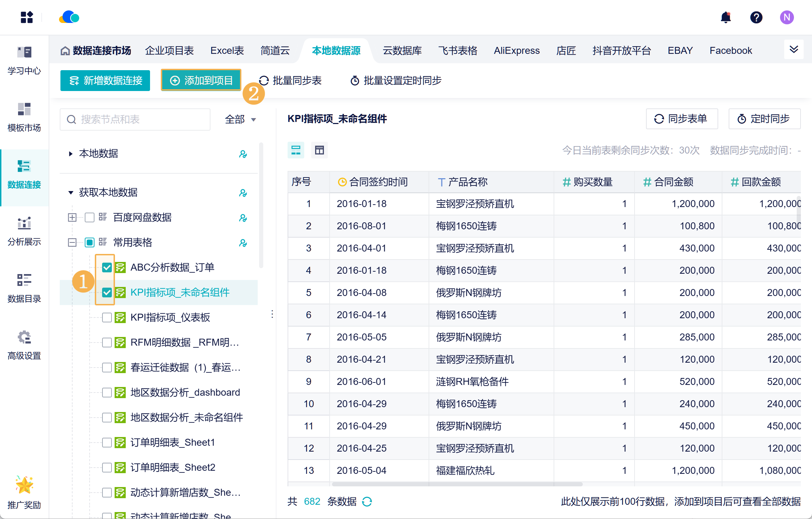Switch to the 云数据库 tab
The width and height of the screenshot is (812, 519).
(x=402, y=51)
